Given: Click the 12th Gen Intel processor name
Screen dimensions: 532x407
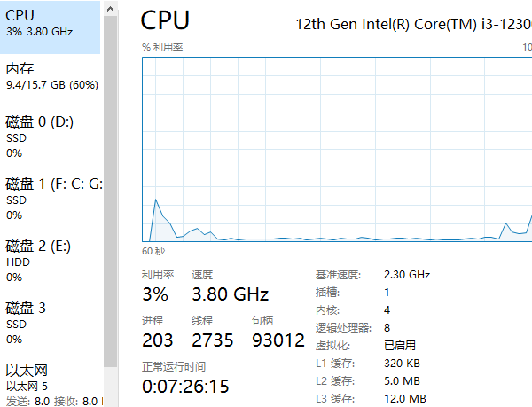Looking at the screenshot, I should 413,24.
